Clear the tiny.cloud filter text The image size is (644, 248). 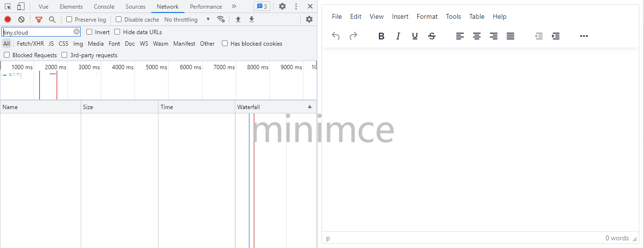77,32
